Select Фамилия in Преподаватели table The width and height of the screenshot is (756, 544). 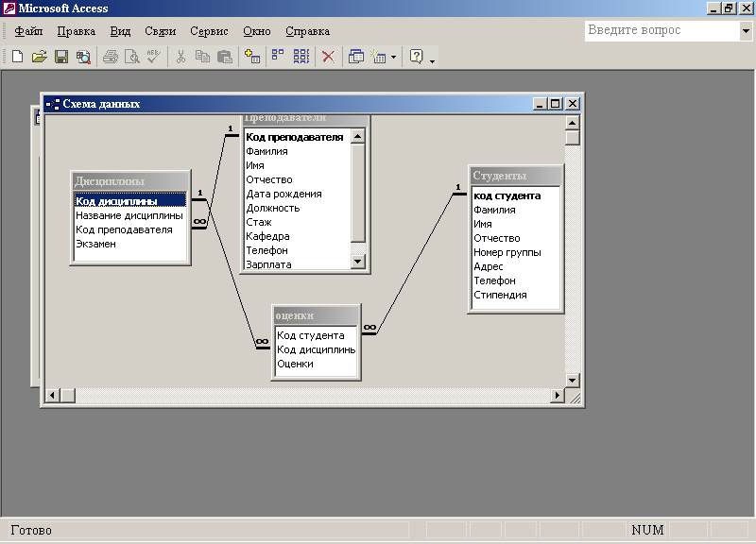point(298,151)
